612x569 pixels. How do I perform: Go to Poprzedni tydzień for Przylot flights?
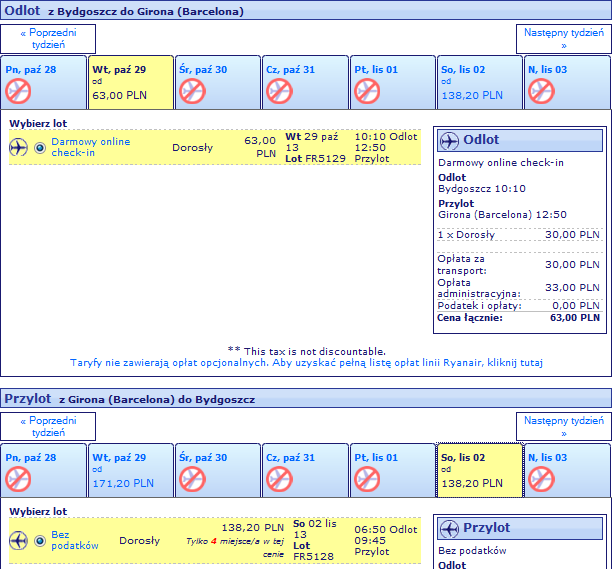click(x=48, y=427)
